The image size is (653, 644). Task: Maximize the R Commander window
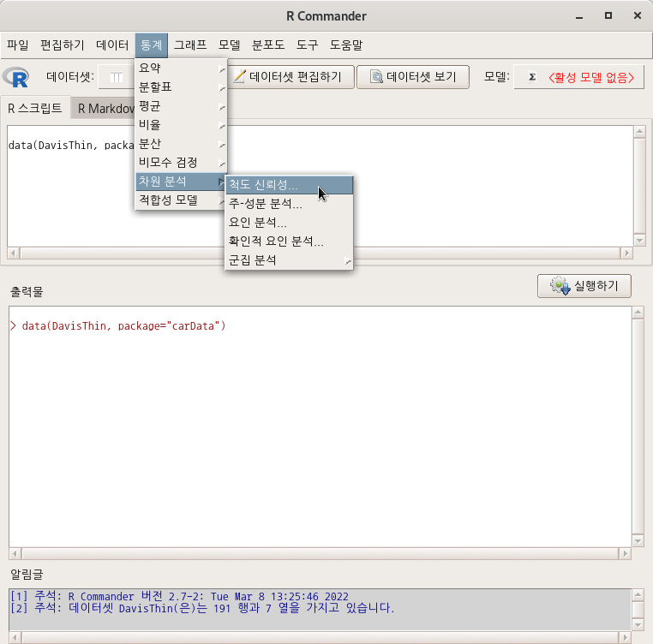(x=608, y=15)
